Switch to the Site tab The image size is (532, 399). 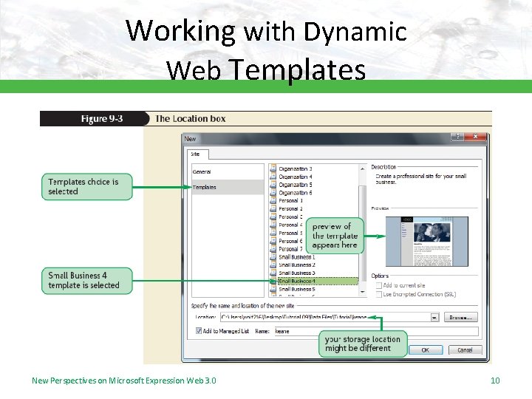197,154
